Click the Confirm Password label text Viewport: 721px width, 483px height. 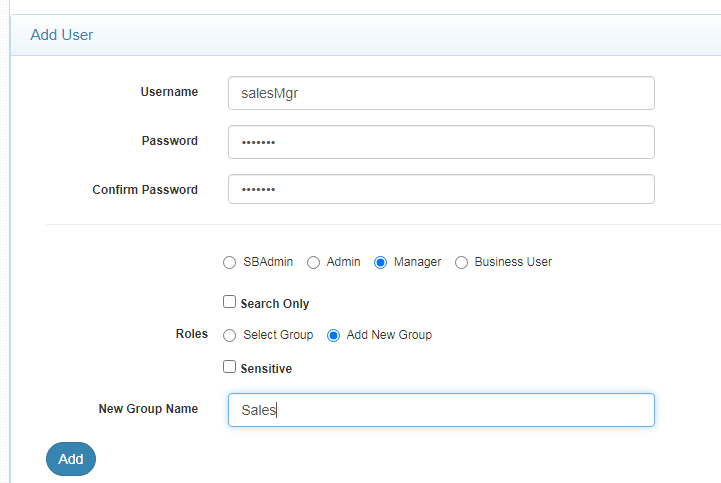tap(145, 190)
